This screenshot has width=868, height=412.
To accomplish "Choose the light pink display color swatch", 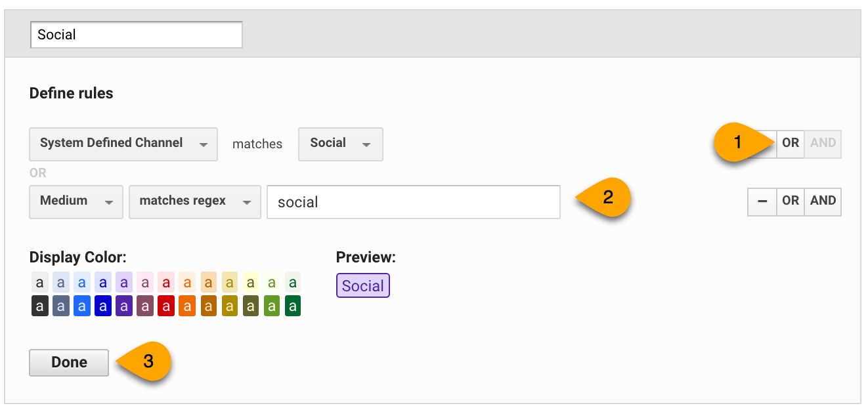I will pos(145,283).
